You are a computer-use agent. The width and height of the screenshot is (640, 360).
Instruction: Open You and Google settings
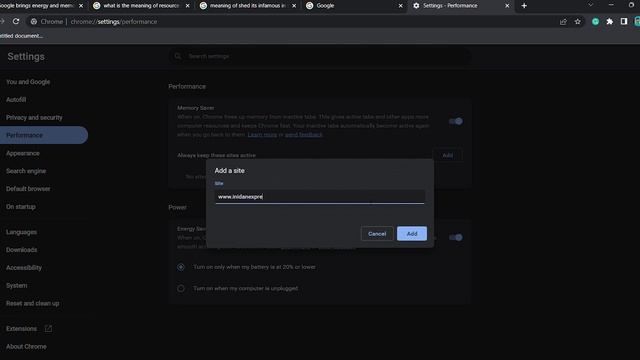coord(28,82)
